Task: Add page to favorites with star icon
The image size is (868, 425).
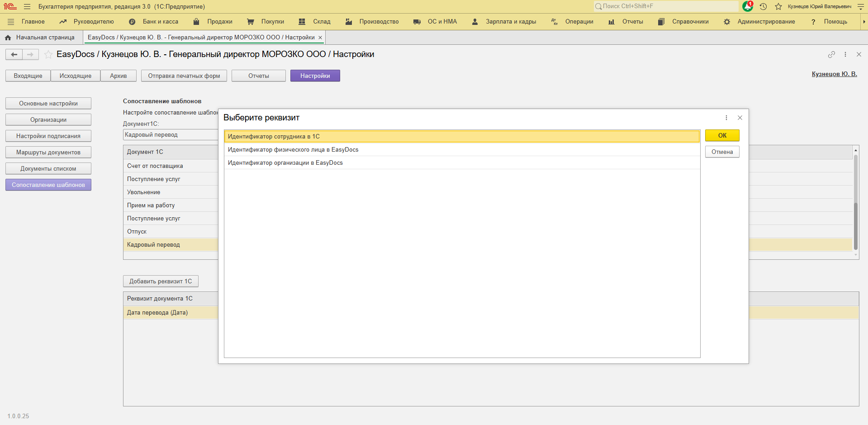Action: tap(48, 54)
